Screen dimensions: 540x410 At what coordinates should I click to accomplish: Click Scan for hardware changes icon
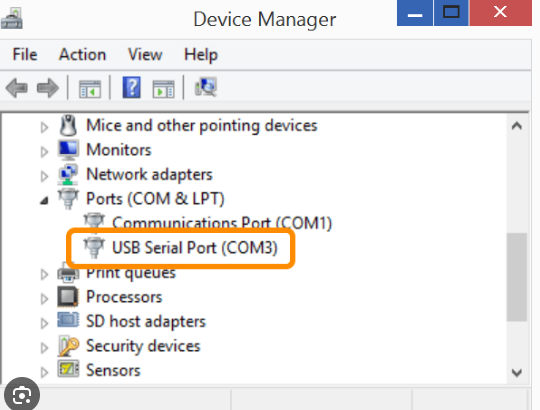[x=206, y=87]
